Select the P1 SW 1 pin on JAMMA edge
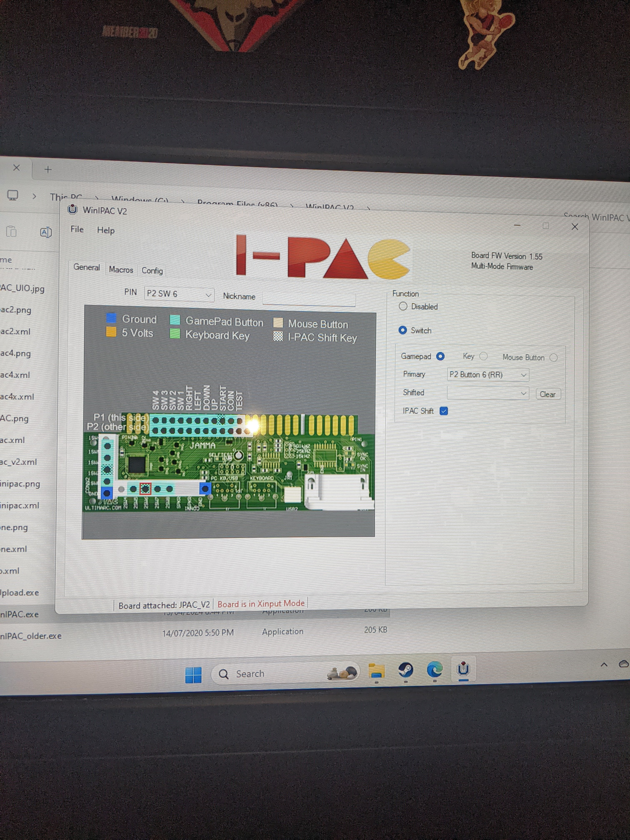 coord(181,421)
